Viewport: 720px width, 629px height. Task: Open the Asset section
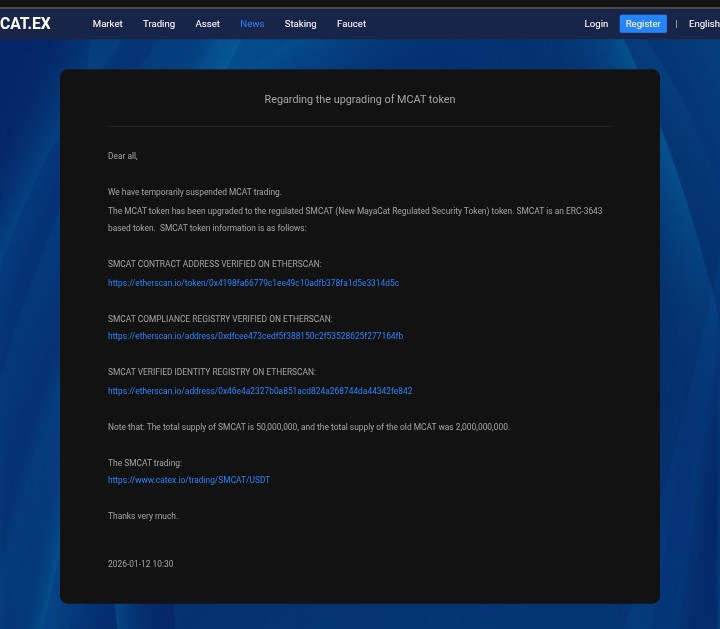[x=207, y=24]
